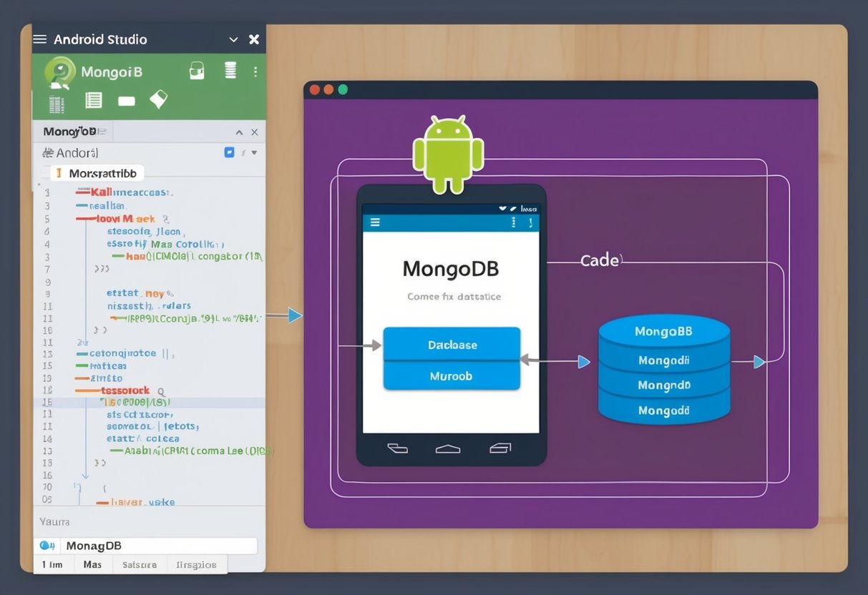868x595 pixels.
Task: Click the orange file icon on Morsrattribb tab
Action: 59,173
